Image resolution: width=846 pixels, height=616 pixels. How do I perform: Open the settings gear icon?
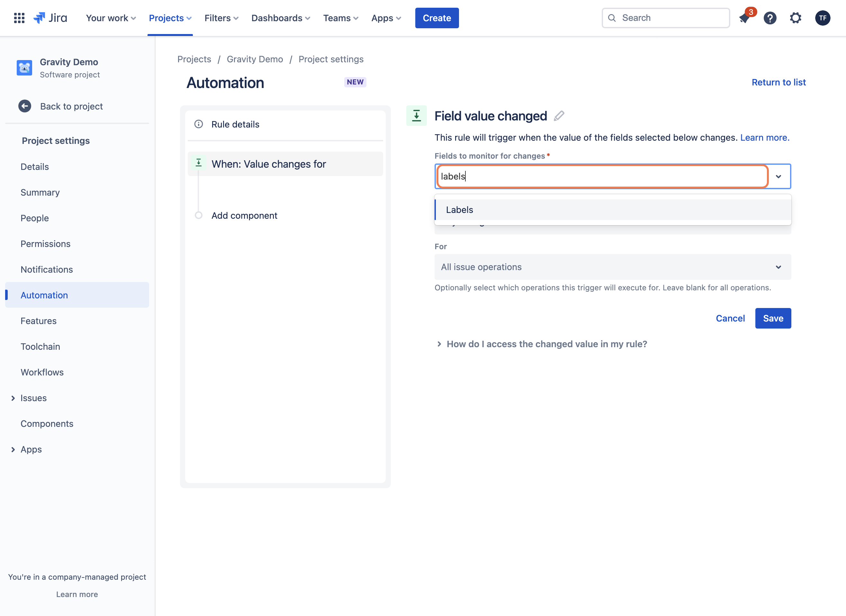click(796, 18)
